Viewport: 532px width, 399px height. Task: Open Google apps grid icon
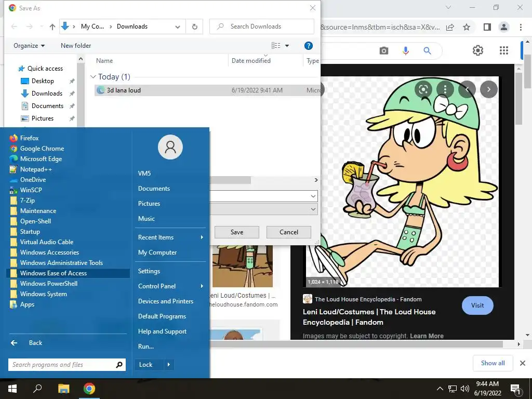click(504, 50)
